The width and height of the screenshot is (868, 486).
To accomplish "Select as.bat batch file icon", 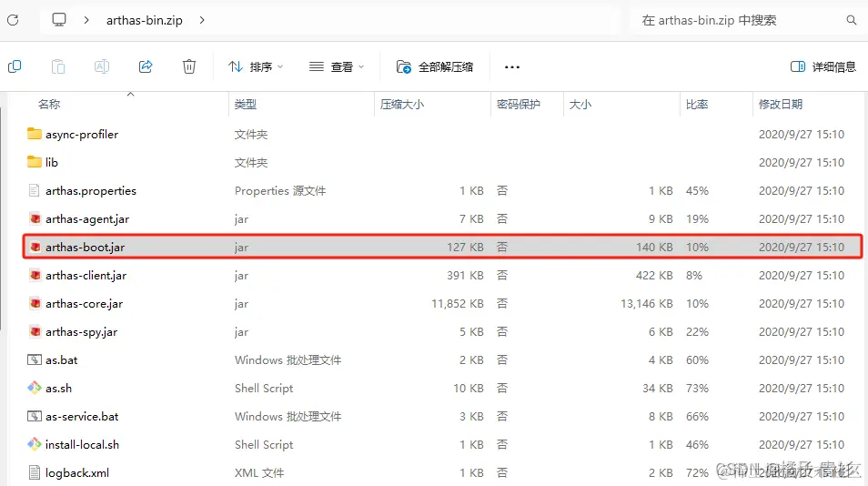I will 35,359.
